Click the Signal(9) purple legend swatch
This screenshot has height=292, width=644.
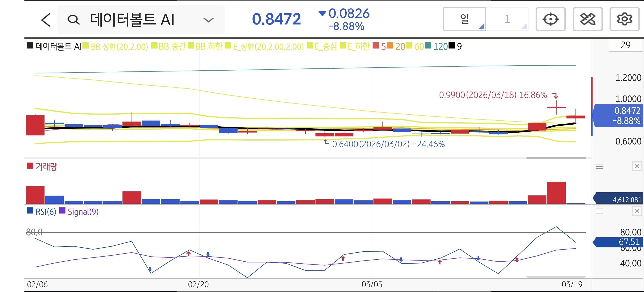point(62,211)
